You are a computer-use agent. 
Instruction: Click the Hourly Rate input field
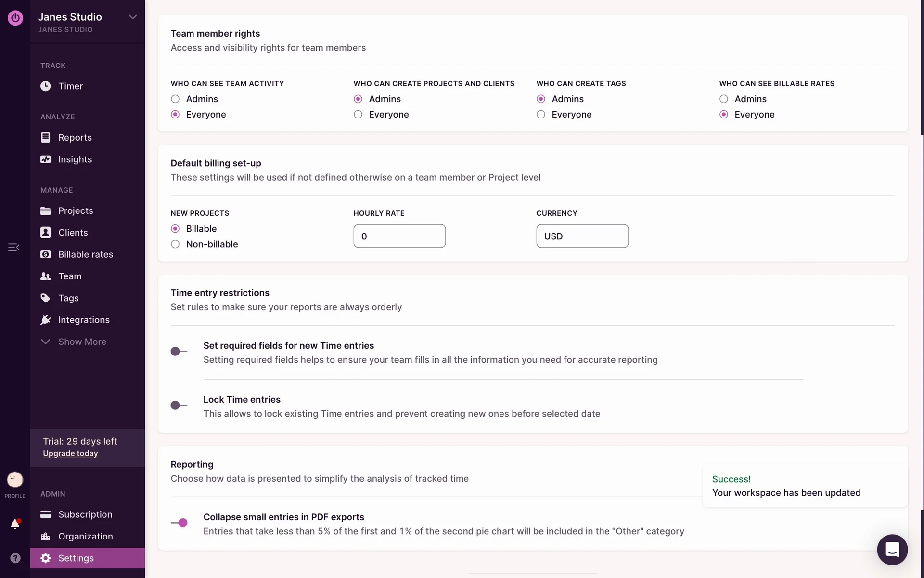pyautogui.click(x=399, y=236)
